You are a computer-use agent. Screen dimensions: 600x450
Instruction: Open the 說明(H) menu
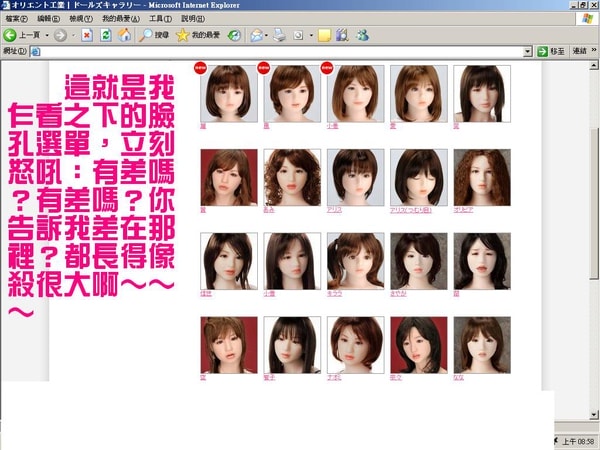click(x=192, y=18)
